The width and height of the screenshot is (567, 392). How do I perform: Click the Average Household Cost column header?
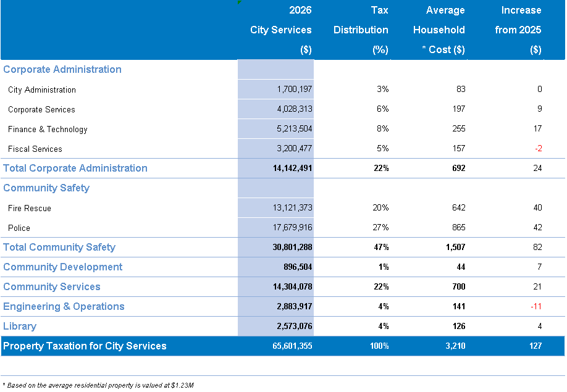point(439,30)
